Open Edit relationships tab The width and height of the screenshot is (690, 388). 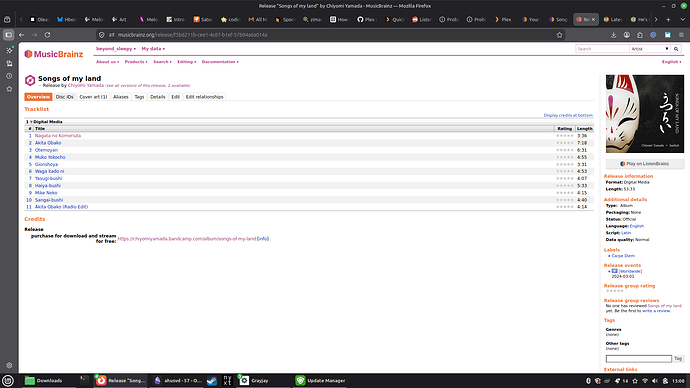(204, 97)
